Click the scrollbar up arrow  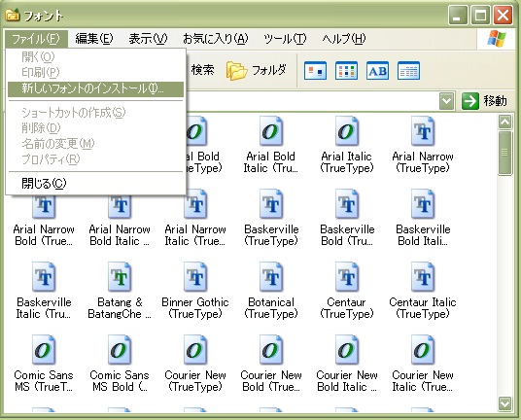504,122
